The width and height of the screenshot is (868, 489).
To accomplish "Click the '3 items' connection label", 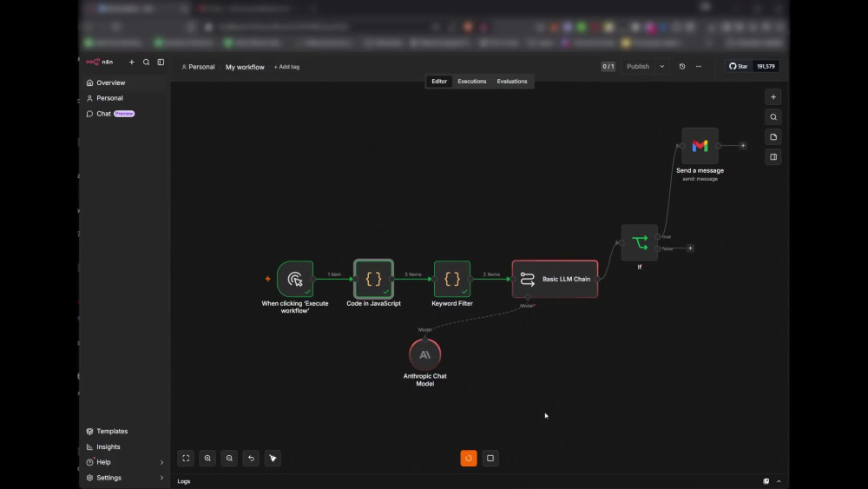I will point(413,274).
